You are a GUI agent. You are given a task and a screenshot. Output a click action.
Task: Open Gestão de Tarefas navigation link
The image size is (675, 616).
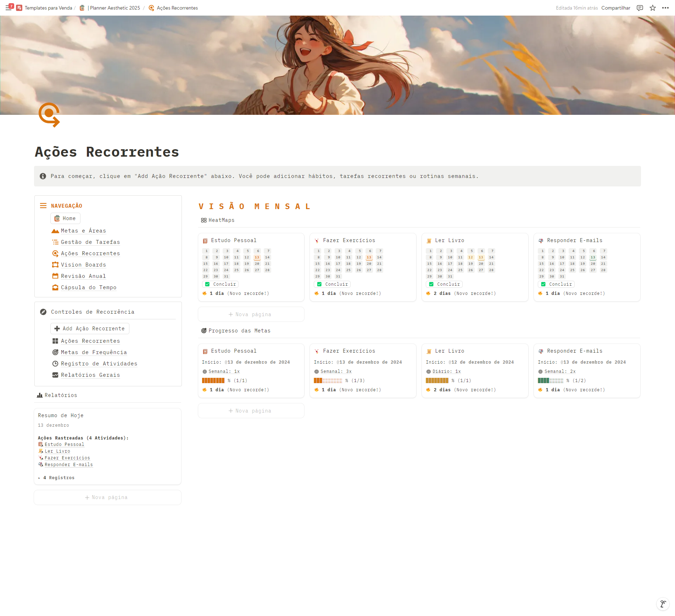90,242
